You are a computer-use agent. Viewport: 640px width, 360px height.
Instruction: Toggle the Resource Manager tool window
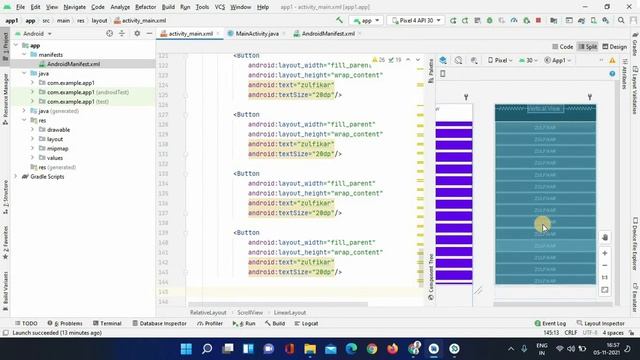point(5,99)
